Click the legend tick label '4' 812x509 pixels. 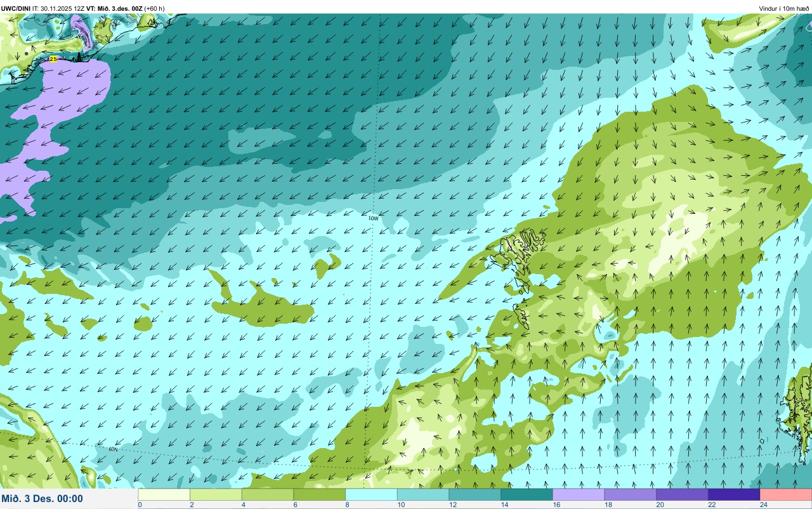(x=243, y=505)
